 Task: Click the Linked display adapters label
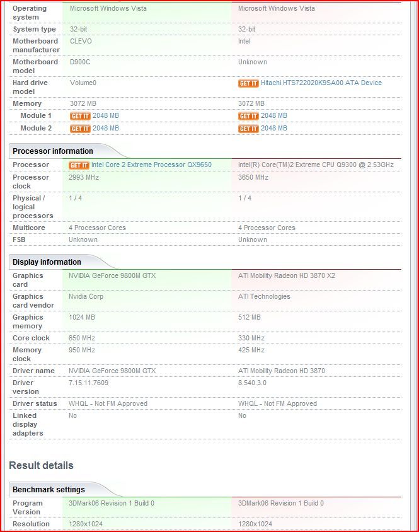pos(28,424)
